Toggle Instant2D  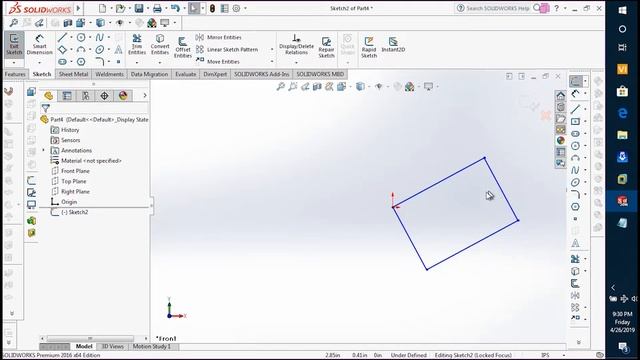[393, 44]
